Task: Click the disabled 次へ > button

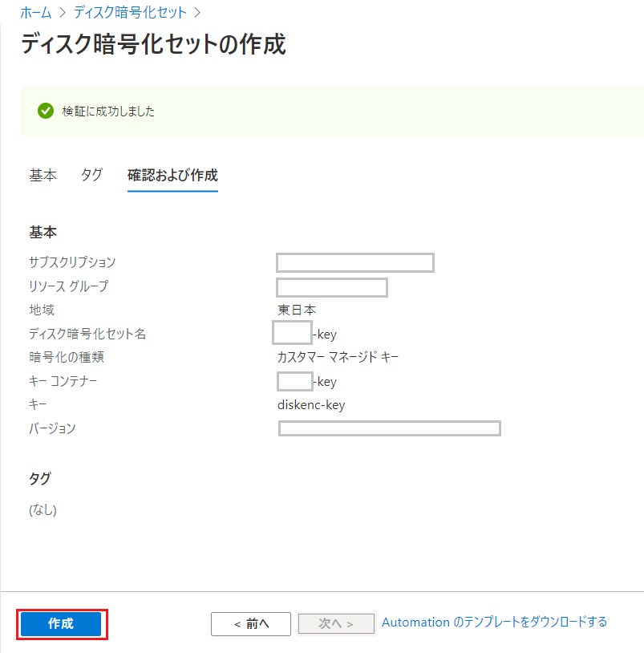Action: click(x=336, y=623)
